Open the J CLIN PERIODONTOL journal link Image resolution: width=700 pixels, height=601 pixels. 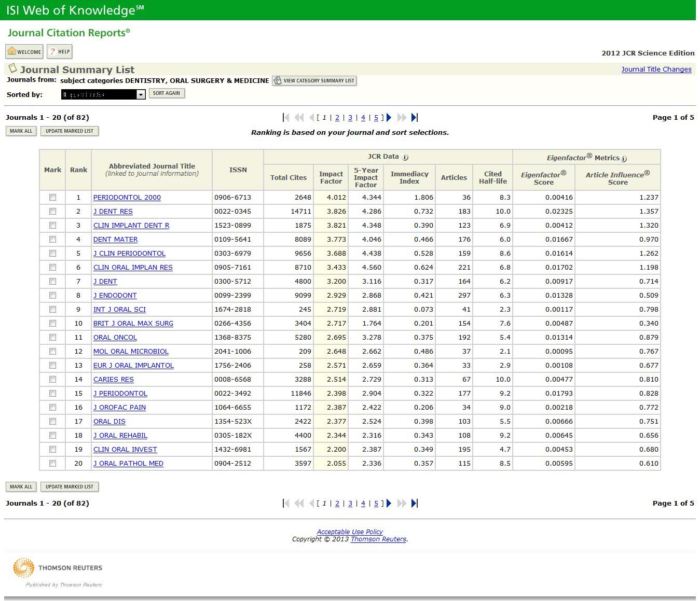[129, 254]
